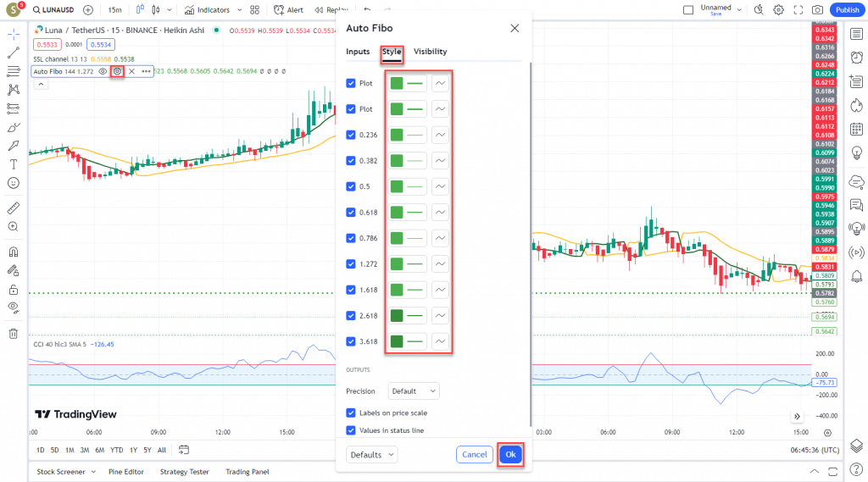Change color swatch for 0.618 level

tap(397, 213)
